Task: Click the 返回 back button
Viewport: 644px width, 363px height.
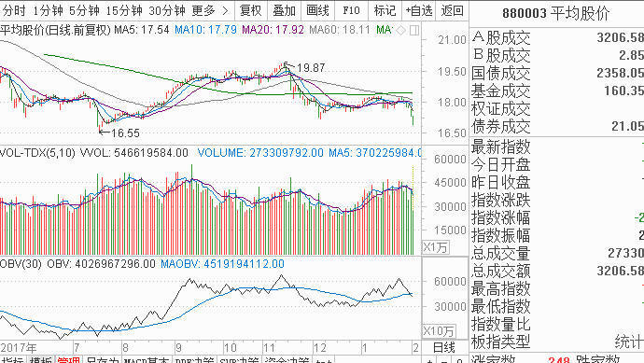Action: coord(452,10)
